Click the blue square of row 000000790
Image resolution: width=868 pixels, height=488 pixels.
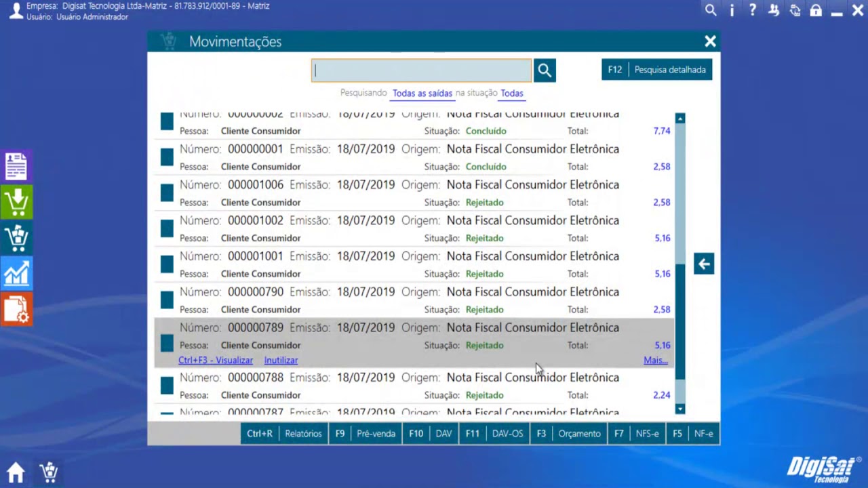(x=167, y=300)
